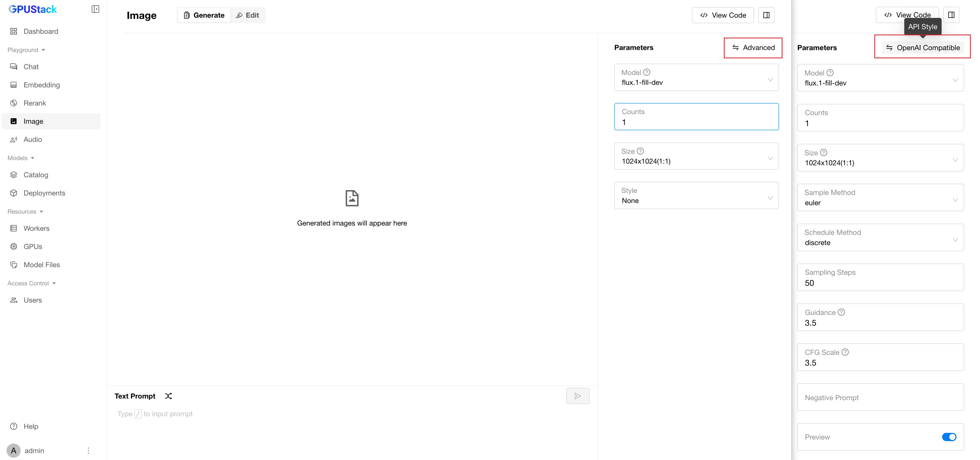Click the send prompt arrow button
This screenshot has width=980, height=460.
pyautogui.click(x=577, y=396)
